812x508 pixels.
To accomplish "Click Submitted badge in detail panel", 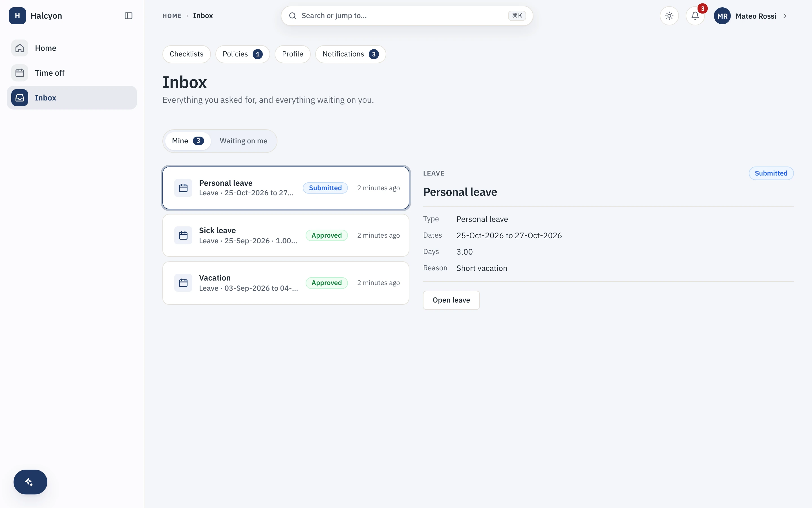I will tap(771, 173).
